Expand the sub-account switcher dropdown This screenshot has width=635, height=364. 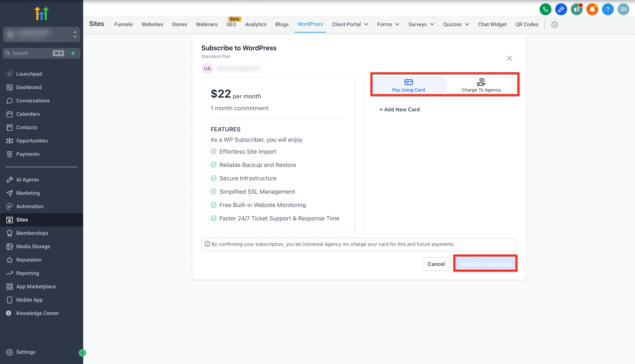[x=42, y=34]
